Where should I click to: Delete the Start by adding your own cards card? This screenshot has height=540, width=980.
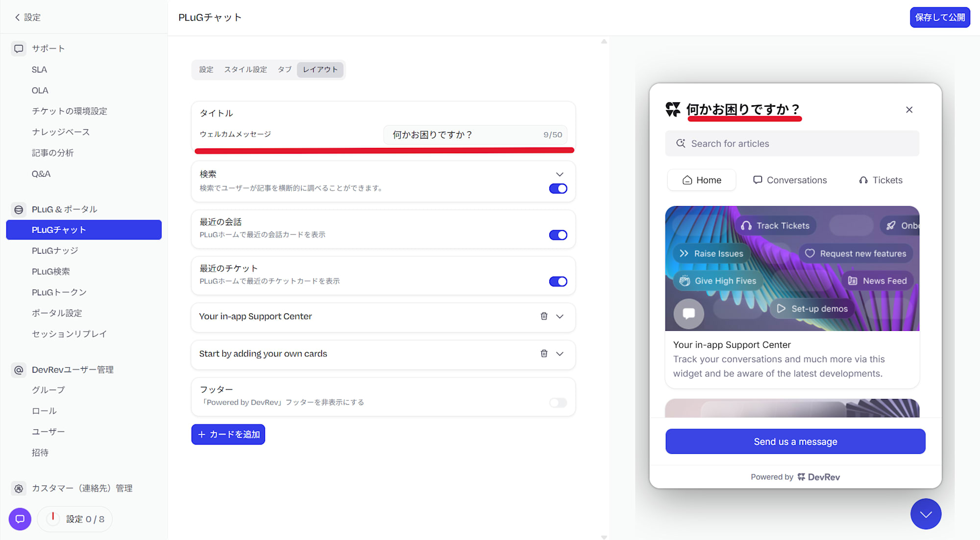[x=544, y=353]
